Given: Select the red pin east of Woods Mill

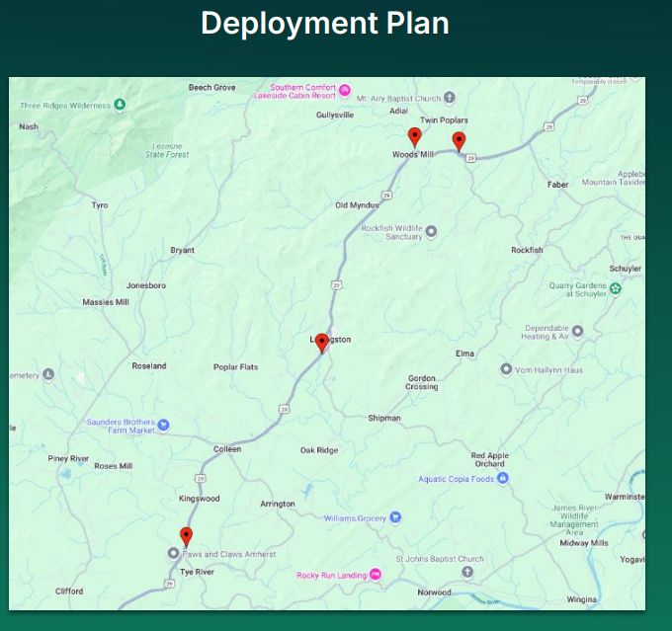Looking at the screenshot, I should [459, 140].
